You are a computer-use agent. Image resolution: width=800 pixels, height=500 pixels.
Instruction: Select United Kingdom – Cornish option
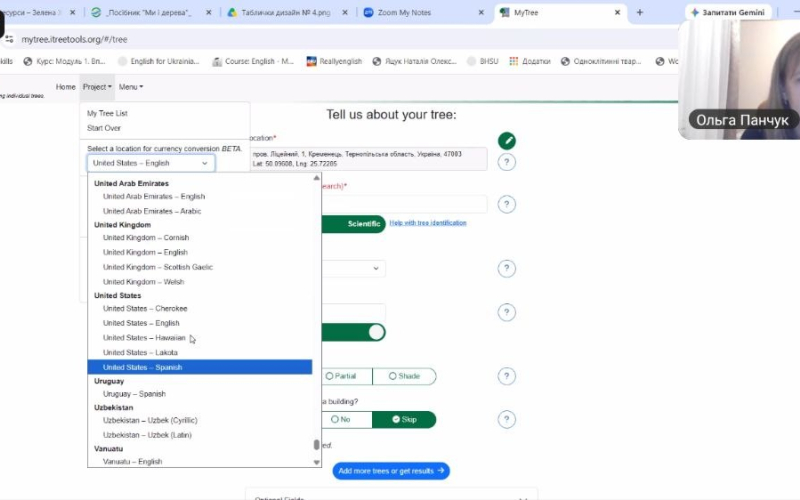coord(145,238)
